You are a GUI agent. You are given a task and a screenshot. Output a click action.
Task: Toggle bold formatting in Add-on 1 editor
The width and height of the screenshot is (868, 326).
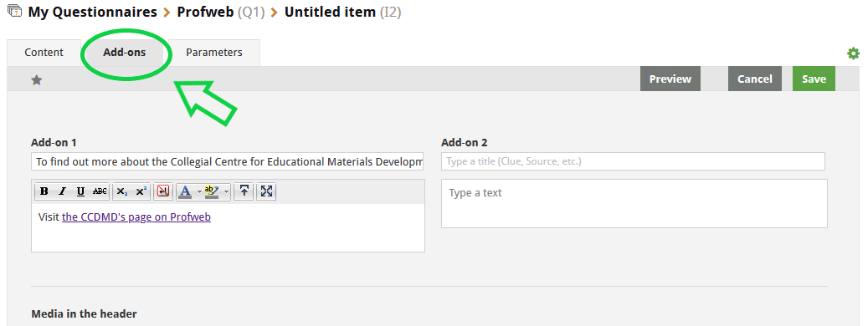pyautogui.click(x=44, y=191)
